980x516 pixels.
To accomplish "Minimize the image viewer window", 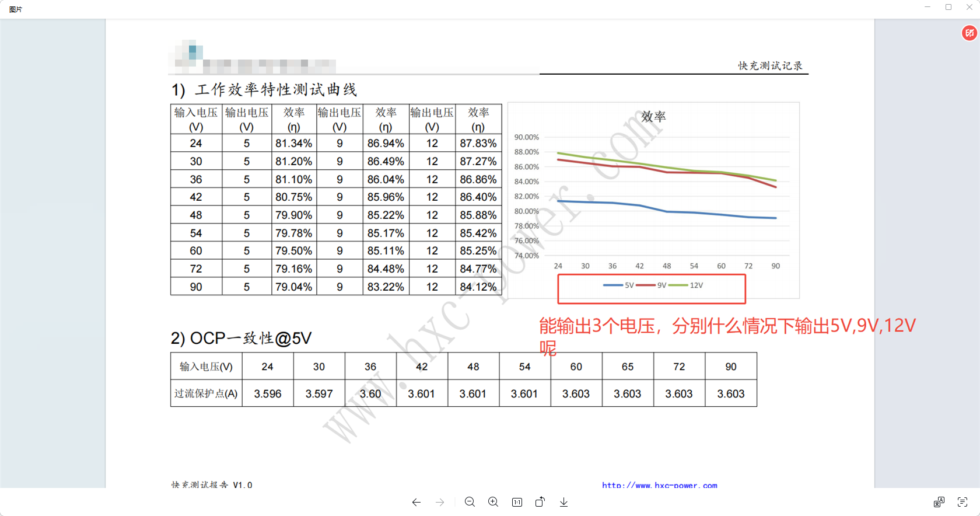I will click(928, 7).
